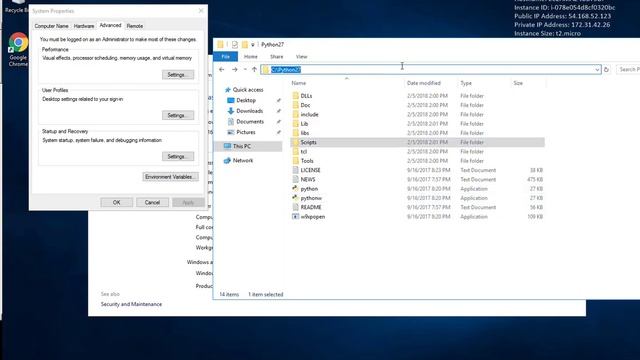Select the README text file icon
640x360 pixels.
(x=296, y=207)
